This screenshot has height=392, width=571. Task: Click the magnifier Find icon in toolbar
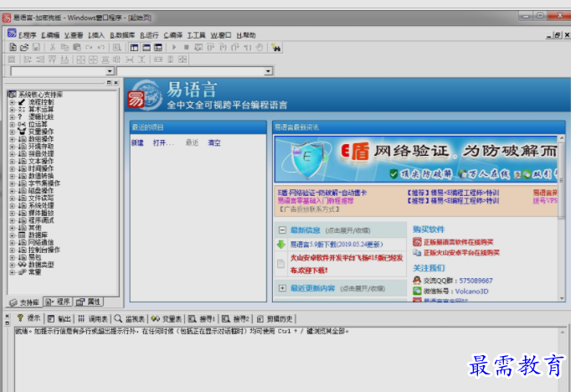coord(117,48)
